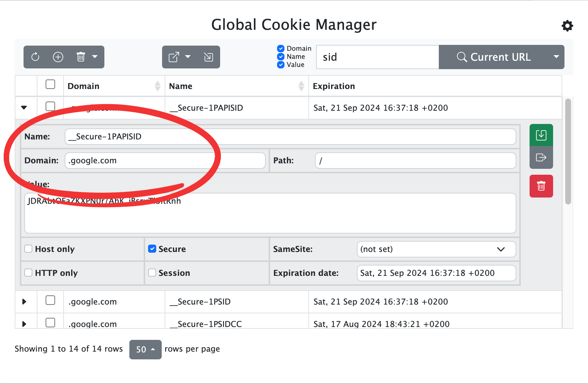Toggle the Value search filter checkbox
Image resolution: width=588 pixels, height=384 pixels.
(x=281, y=65)
